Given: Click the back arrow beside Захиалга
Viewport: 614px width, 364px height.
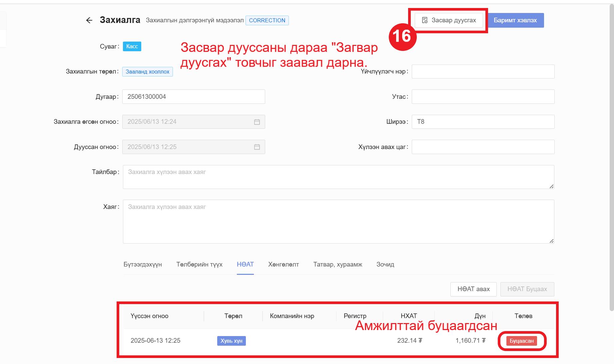Looking at the screenshot, I should [x=89, y=20].
